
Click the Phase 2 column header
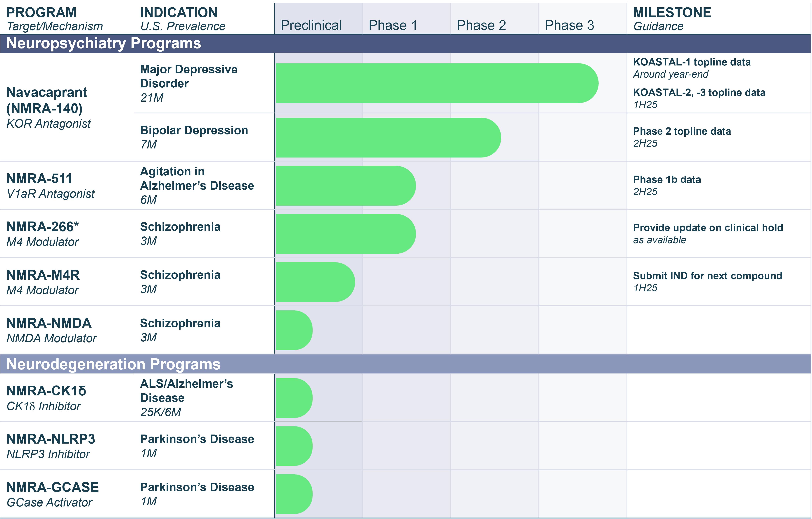pos(481,25)
